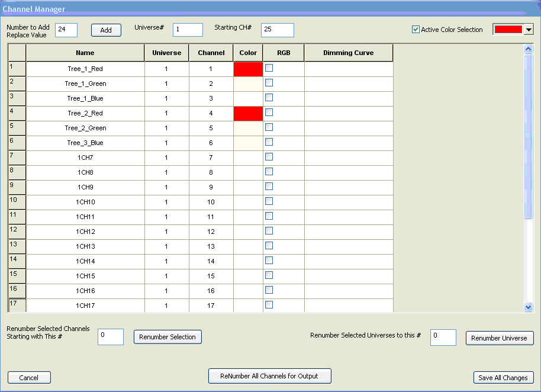Viewport: 541px width, 392px height.
Task: Open the active color dropdown arrow
Action: tap(529, 30)
